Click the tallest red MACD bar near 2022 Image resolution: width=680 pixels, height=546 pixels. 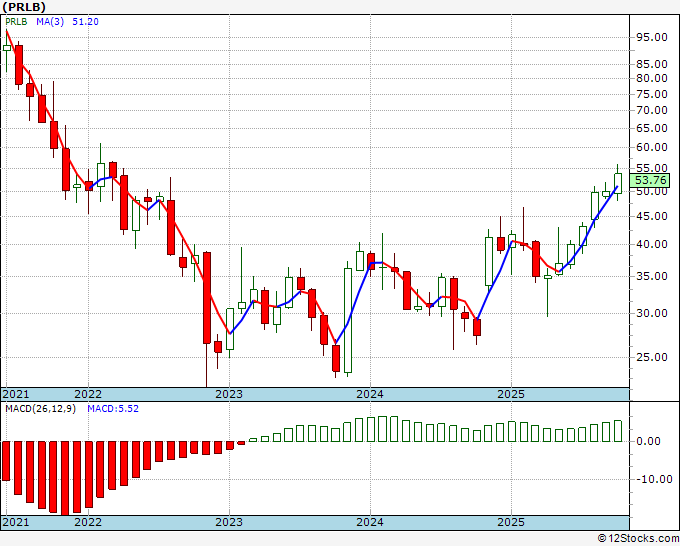click(x=65, y=478)
